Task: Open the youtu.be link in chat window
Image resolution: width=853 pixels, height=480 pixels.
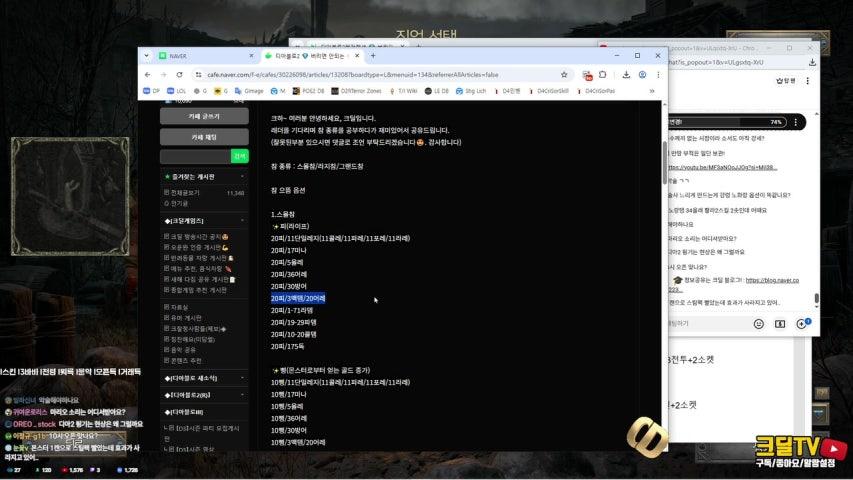Action: (x=722, y=167)
